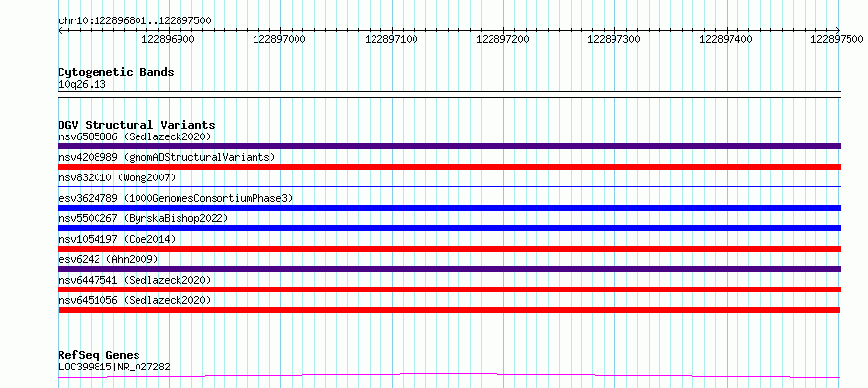
Task: Click the purple bar under nsv6585886
Action: (449, 146)
